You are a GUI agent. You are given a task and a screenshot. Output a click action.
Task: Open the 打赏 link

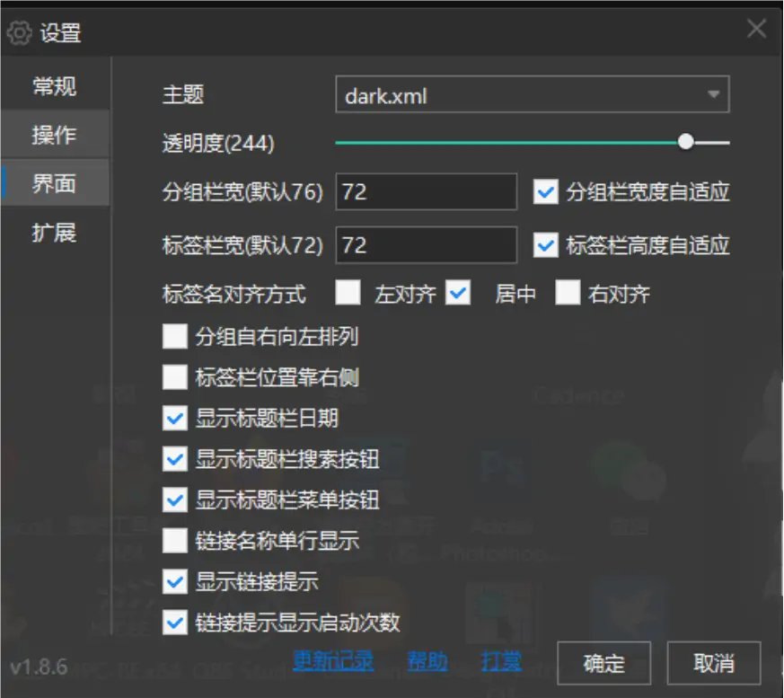(x=501, y=661)
